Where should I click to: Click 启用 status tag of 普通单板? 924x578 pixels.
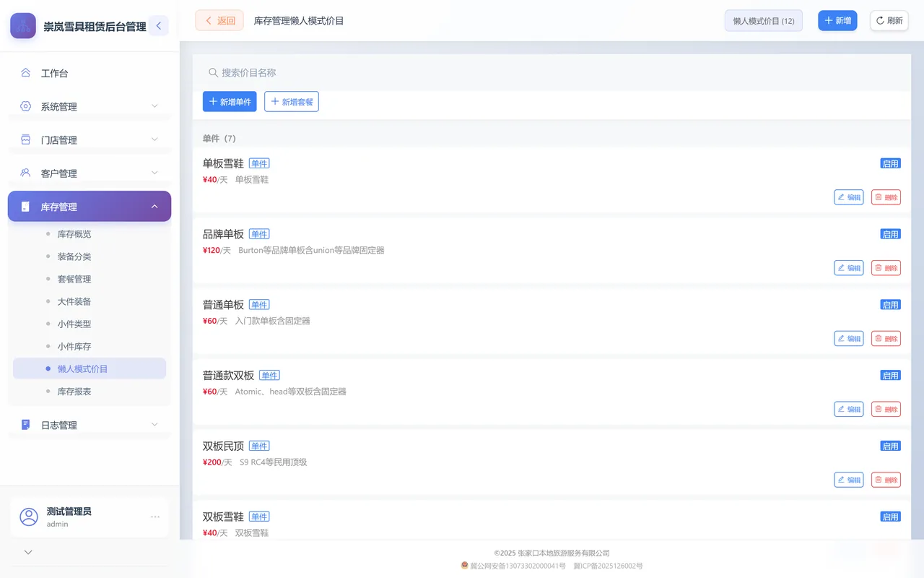[x=891, y=305]
